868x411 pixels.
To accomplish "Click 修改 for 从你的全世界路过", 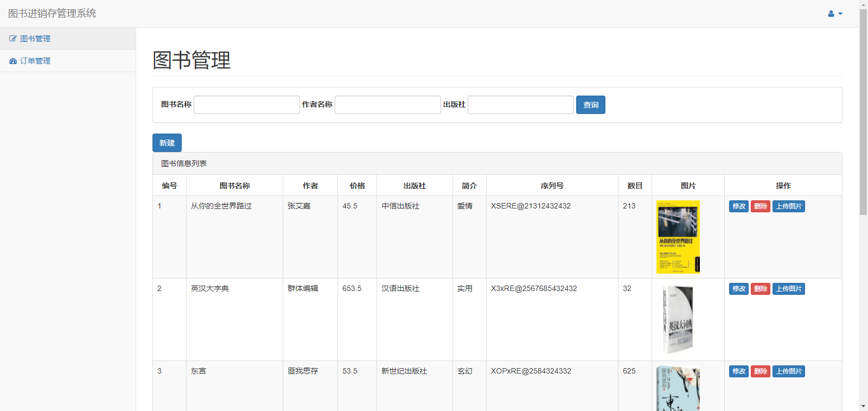I will click(x=739, y=206).
